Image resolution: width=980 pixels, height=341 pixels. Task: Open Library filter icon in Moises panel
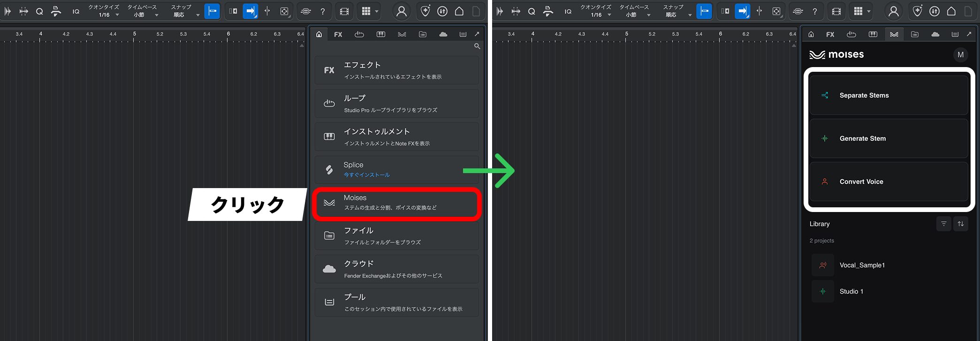click(943, 224)
